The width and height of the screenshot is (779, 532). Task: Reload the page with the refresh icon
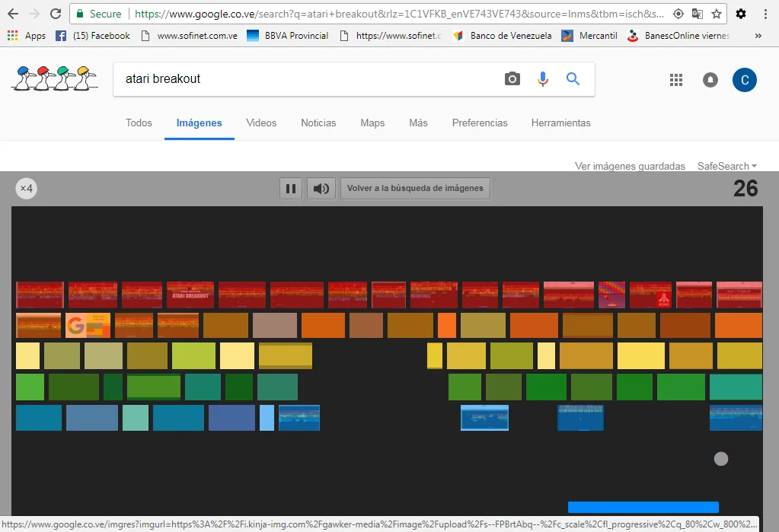56,14
